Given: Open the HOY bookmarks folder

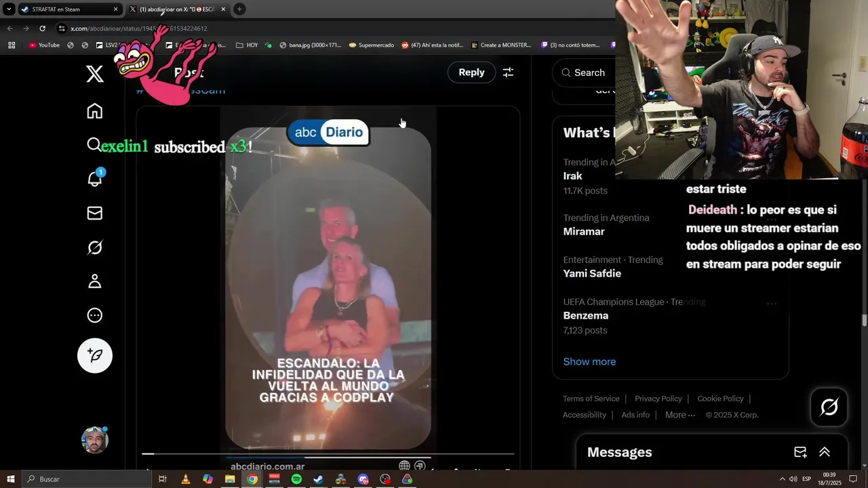Looking at the screenshot, I should [247, 45].
